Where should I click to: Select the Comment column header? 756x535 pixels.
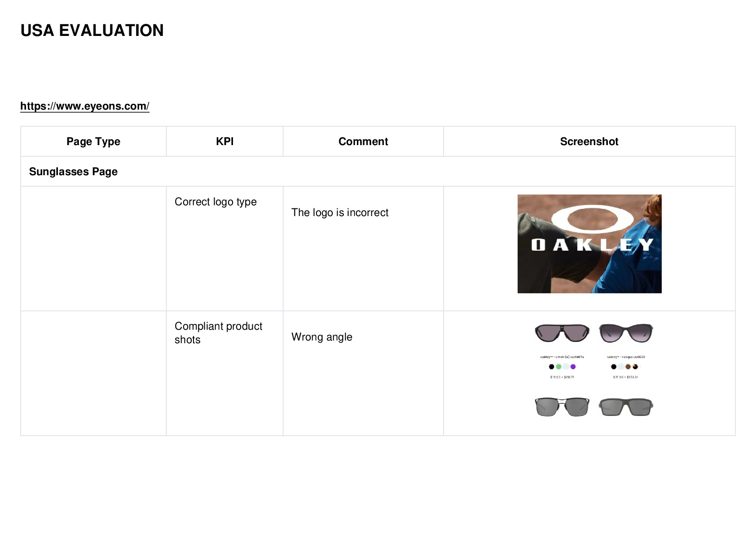[363, 141]
